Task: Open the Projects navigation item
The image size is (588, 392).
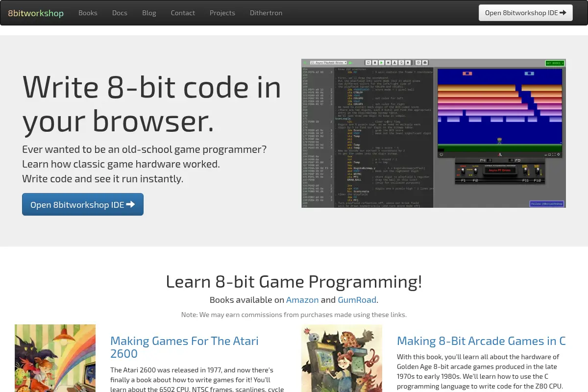Action: coord(222,13)
